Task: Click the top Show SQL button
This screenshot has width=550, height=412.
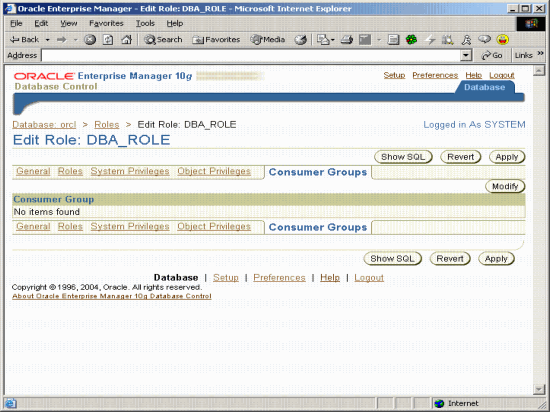Action: pyautogui.click(x=403, y=157)
